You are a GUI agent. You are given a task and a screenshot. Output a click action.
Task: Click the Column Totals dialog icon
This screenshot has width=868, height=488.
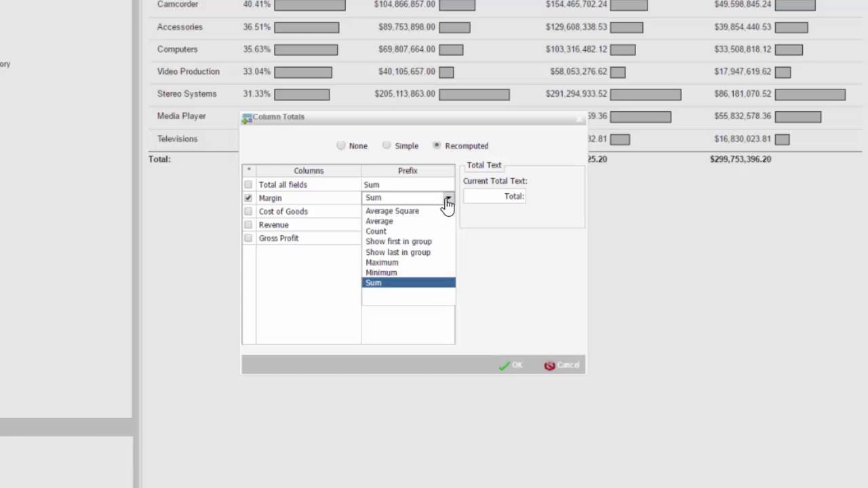click(x=247, y=117)
